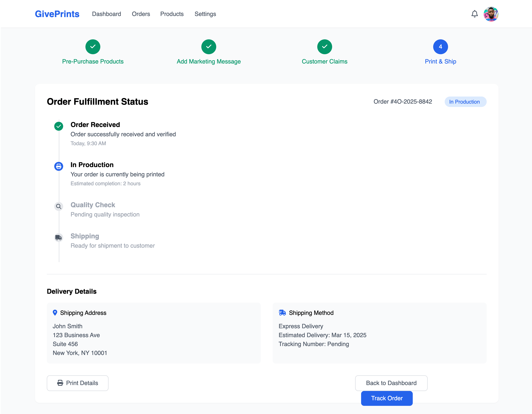
Task: Click the Print Details button
Action: (77, 383)
